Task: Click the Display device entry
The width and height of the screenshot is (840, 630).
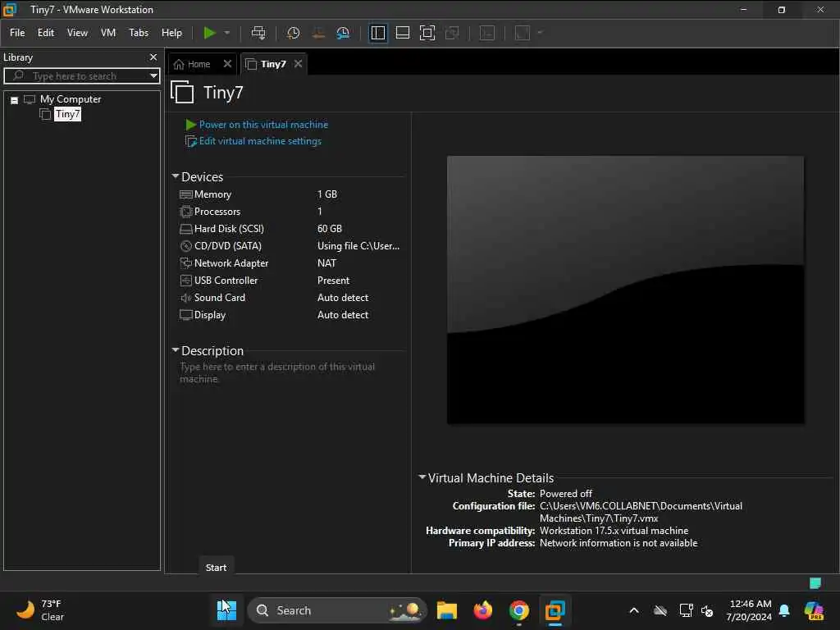Action: tap(209, 315)
